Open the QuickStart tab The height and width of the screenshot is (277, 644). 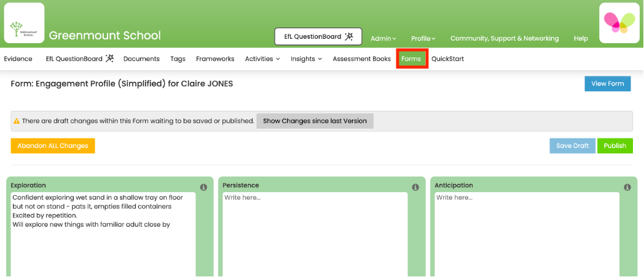coord(448,59)
